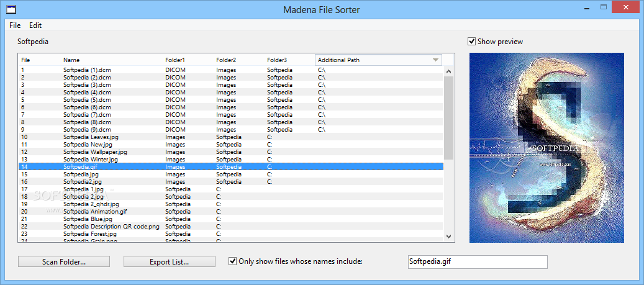Screen dimensions: 644x285
Task: Click the filter text field containing Softpedia.gif
Action: click(x=478, y=261)
